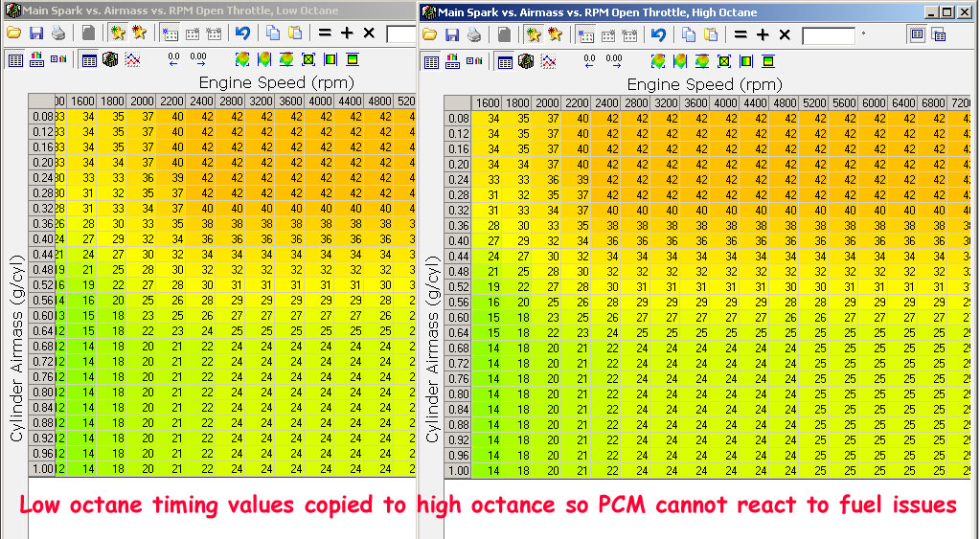Save the High Octane table with floppy icon
The height and width of the screenshot is (539, 980).
(452, 34)
